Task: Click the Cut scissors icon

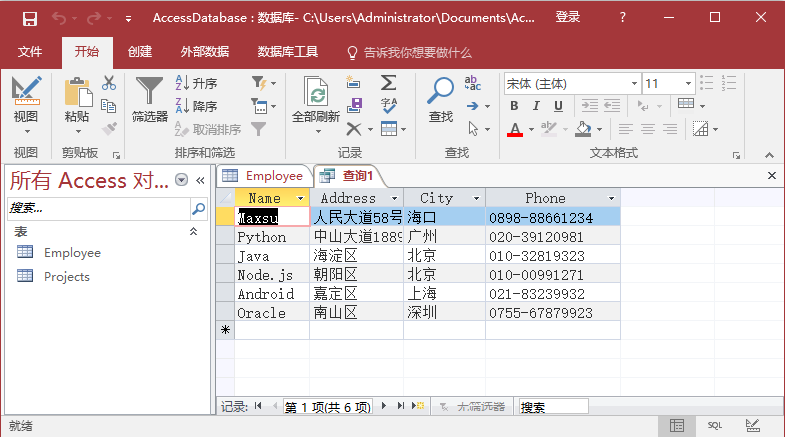Action: 109,84
